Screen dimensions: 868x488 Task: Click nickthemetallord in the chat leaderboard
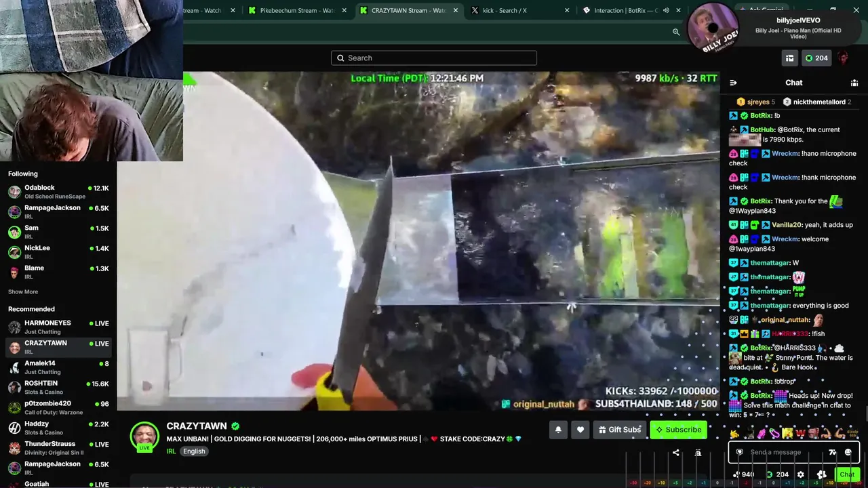[819, 102]
